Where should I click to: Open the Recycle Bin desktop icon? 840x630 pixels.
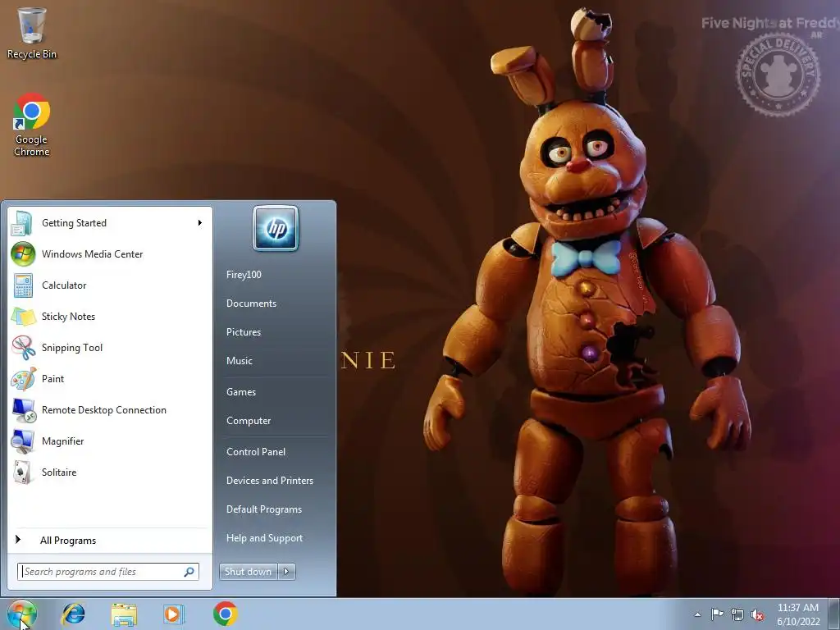pyautogui.click(x=32, y=32)
